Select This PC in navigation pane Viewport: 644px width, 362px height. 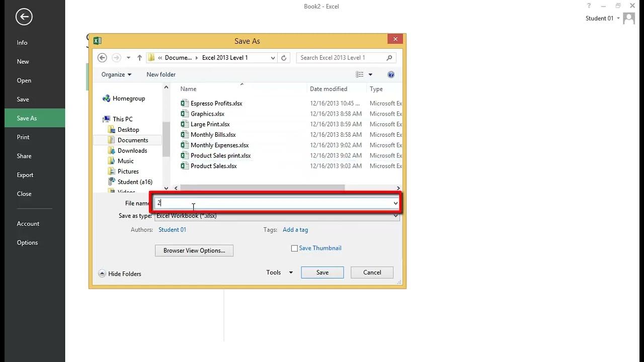[118, 119]
